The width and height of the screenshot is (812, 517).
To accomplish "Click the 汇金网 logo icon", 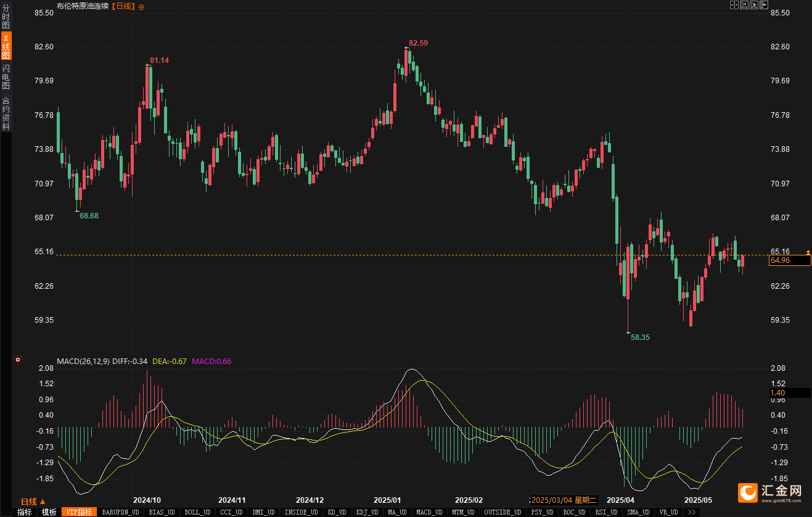I will (749, 492).
